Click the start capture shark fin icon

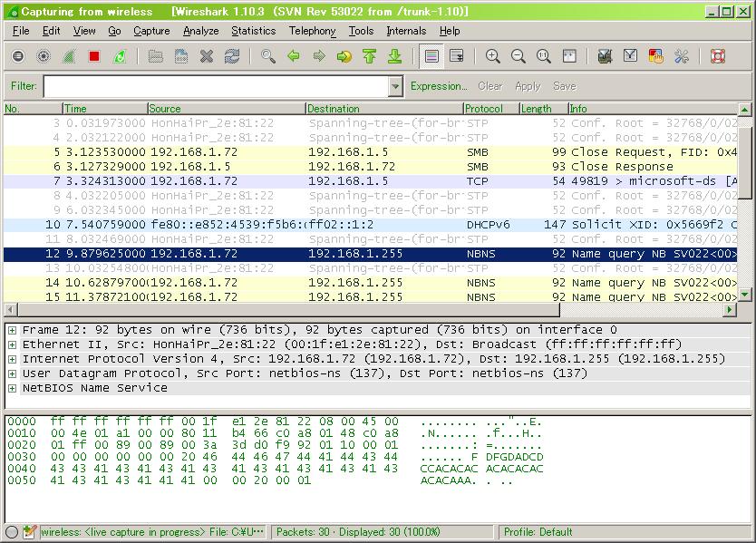pyautogui.click(x=69, y=56)
